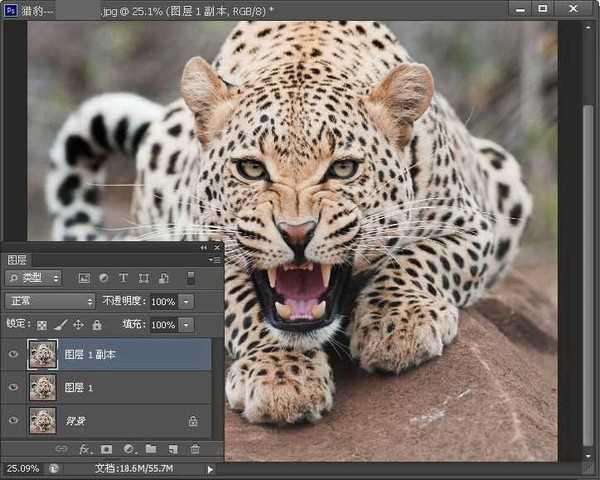
Task: Toggle visibility of 图层 1 layer
Action: [x=13, y=387]
